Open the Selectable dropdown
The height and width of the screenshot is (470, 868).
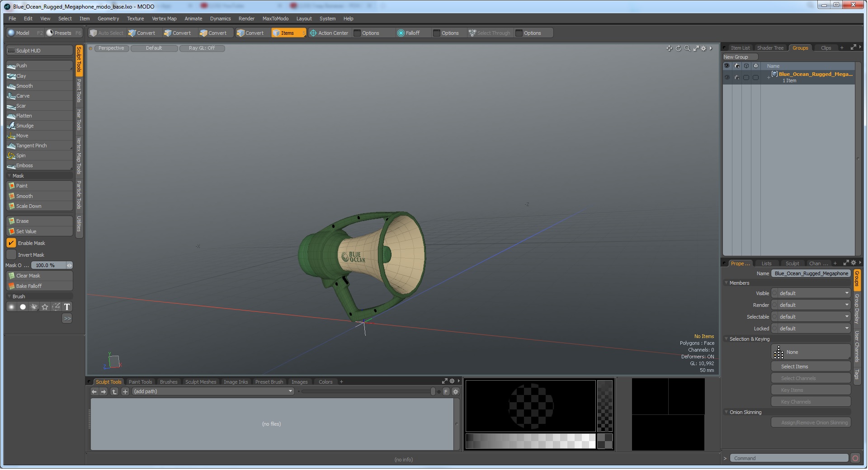coord(811,317)
